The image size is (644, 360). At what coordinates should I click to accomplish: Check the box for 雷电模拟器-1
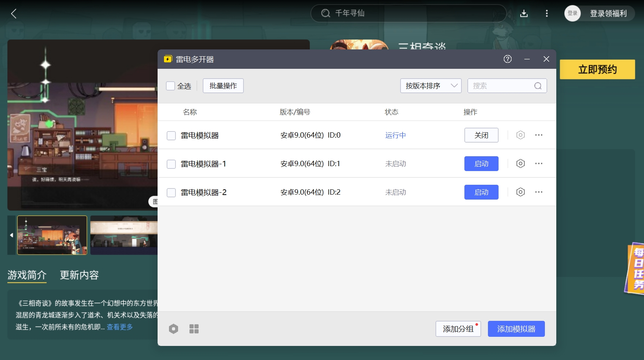pos(171,164)
